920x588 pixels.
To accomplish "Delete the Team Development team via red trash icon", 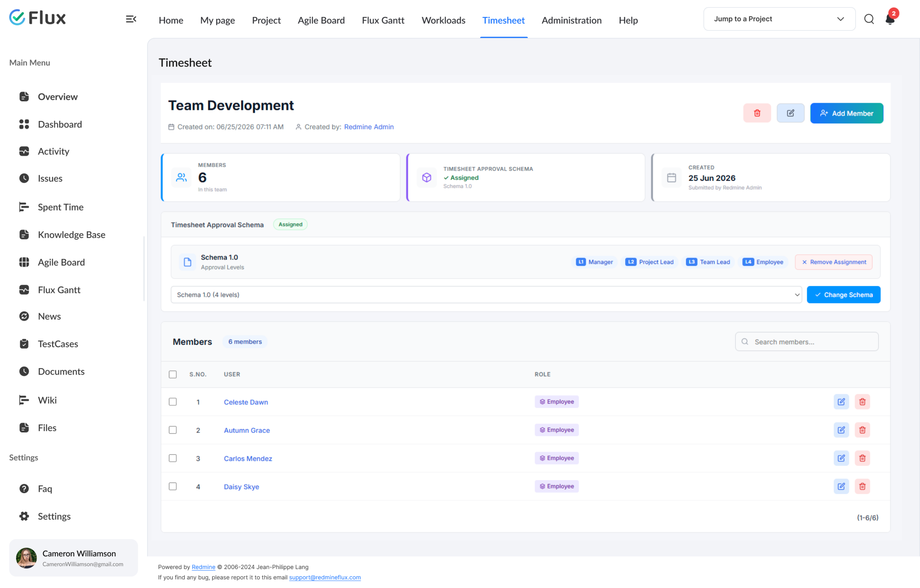I will pos(757,113).
